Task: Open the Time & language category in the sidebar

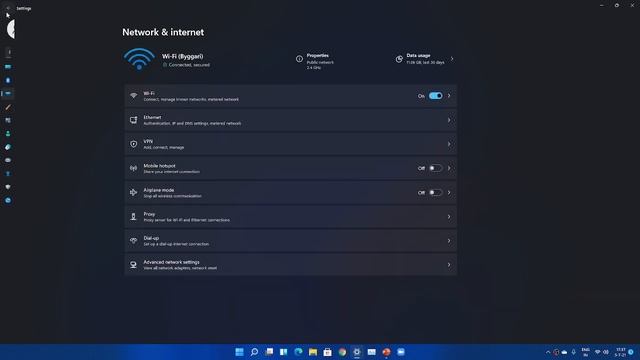Action: pyautogui.click(x=8, y=147)
